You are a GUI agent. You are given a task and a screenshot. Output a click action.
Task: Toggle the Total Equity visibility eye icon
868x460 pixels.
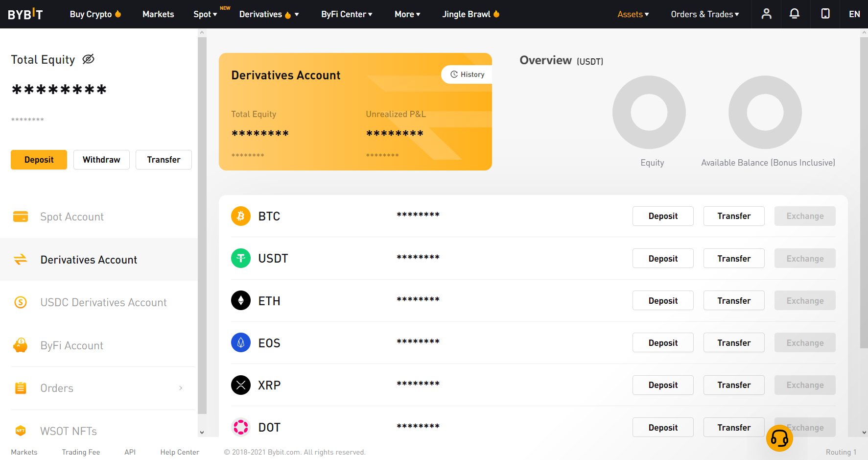[88, 59]
